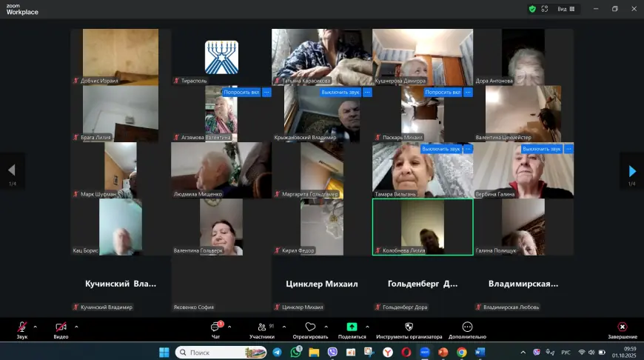Ask Агзямова Валентина to unmute
Screen dimensions: 644x360
pos(241,93)
